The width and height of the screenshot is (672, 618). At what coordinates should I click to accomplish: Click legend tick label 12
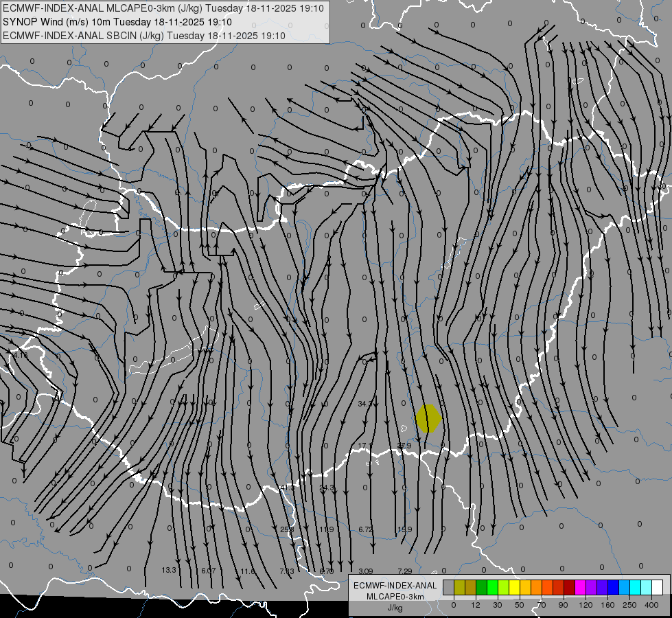(x=476, y=605)
